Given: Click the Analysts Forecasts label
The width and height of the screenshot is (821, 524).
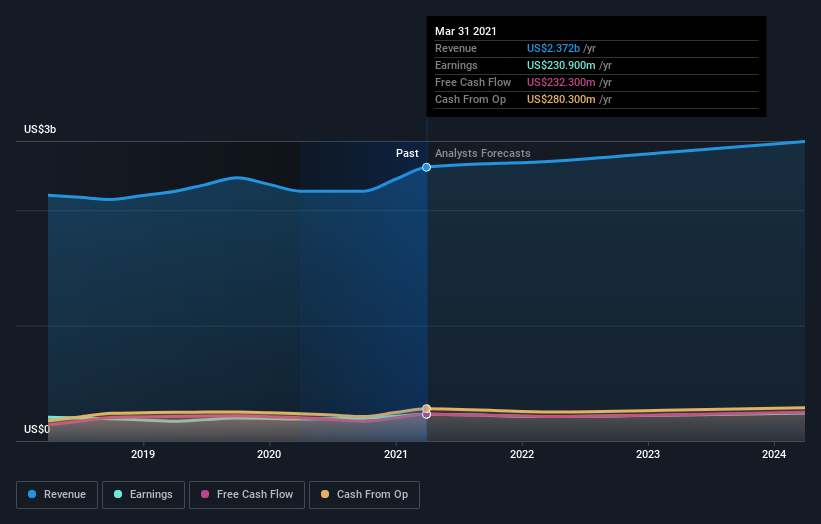Looking at the screenshot, I should click(x=482, y=153).
